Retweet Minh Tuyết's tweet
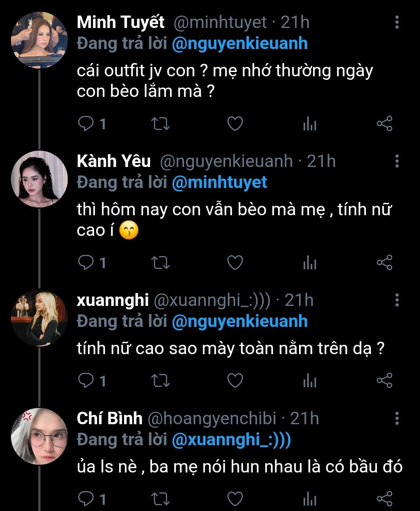The width and height of the screenshot is (420, 511). click(160, 124)
